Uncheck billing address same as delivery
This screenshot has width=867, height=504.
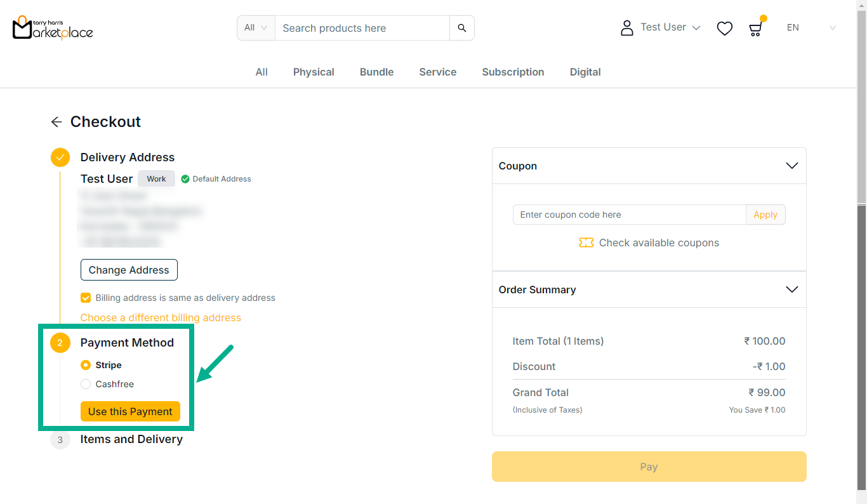pyautogui.click(x=86, y=298)
